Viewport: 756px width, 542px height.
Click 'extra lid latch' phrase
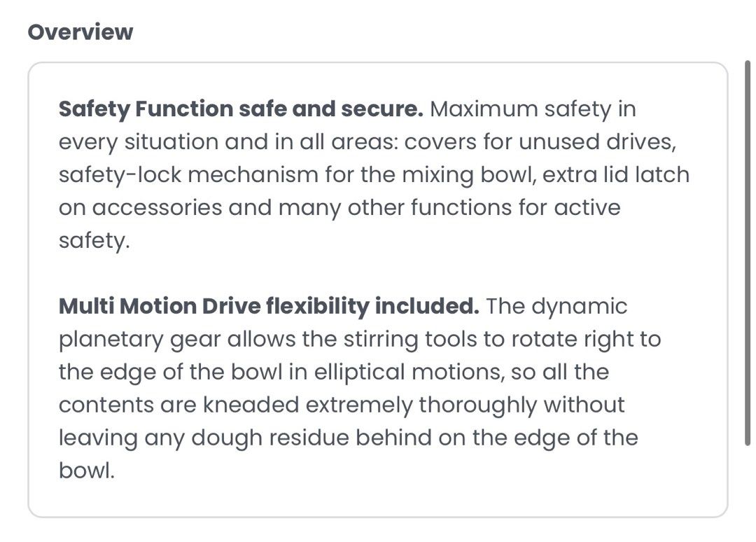pos(616,174)
